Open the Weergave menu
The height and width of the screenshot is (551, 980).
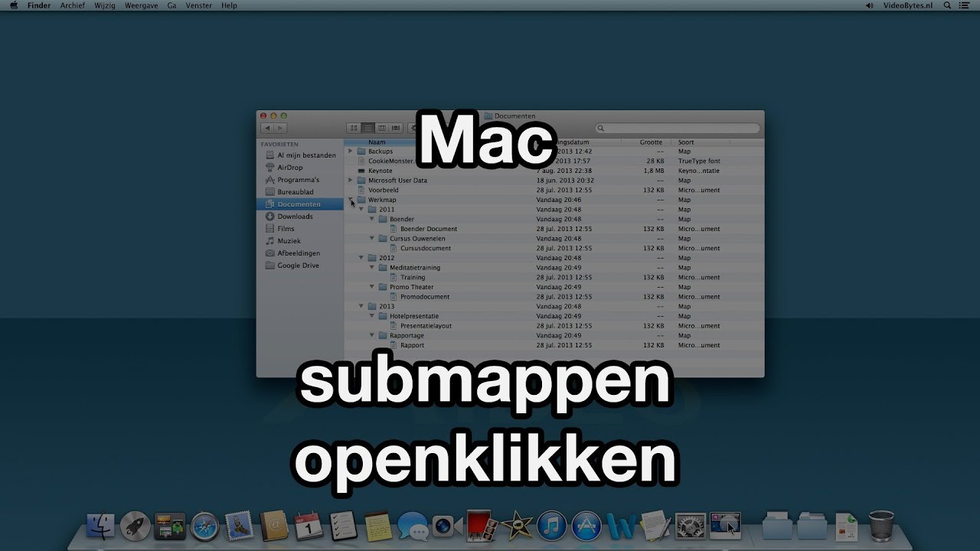(x=141, y=5)
